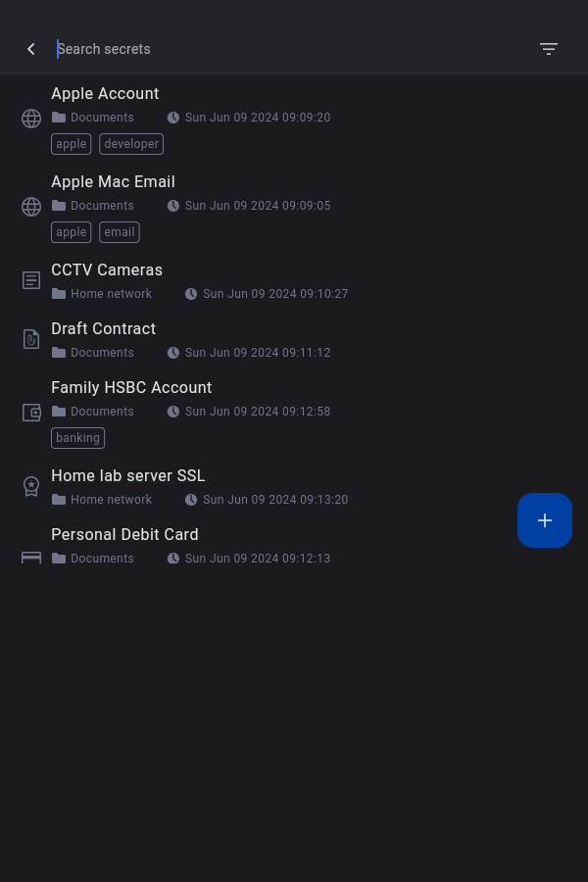This screenshot has height=882, width=588.
Task: Click the apple tag under Apple Account
Action: [x=72, y=144]
